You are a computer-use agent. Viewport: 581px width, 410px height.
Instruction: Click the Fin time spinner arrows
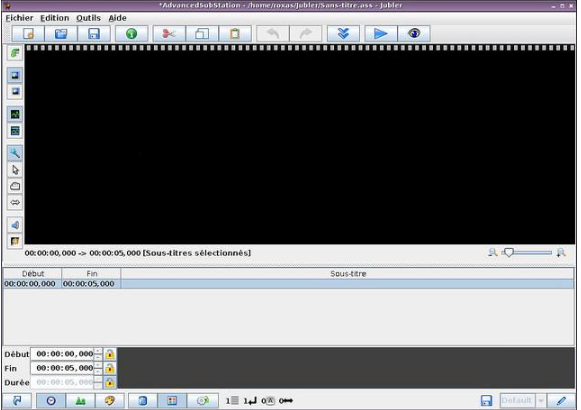point(98,368)
